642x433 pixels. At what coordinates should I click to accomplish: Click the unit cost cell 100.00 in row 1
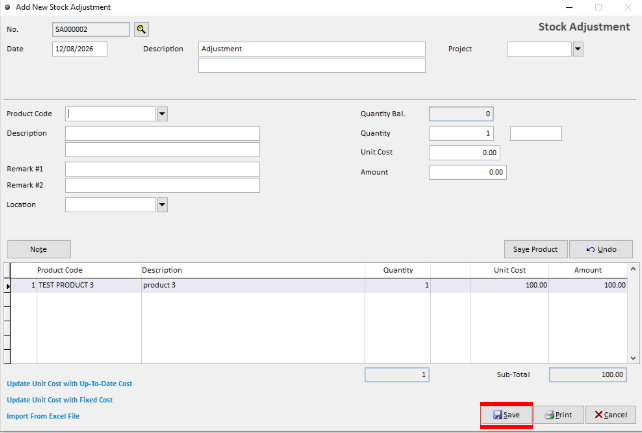click(510, 285)
